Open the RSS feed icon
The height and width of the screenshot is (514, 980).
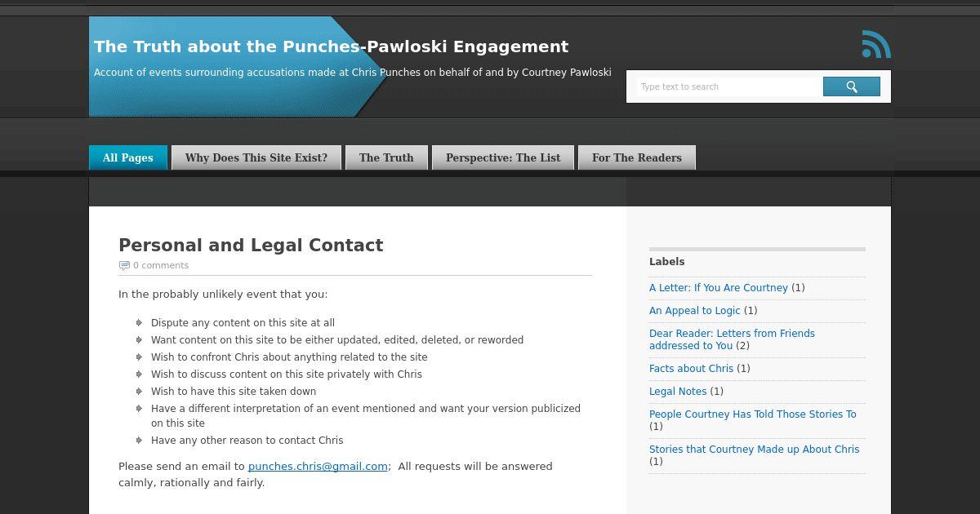(876, 44)
